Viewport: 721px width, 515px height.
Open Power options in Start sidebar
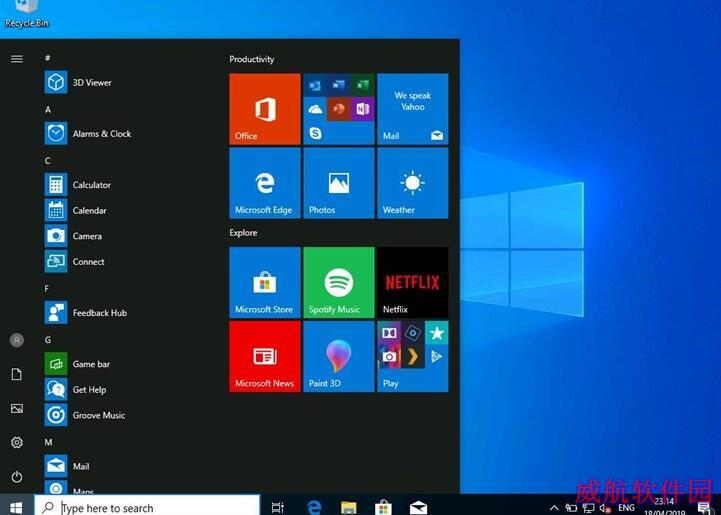(x=17, y=477)
